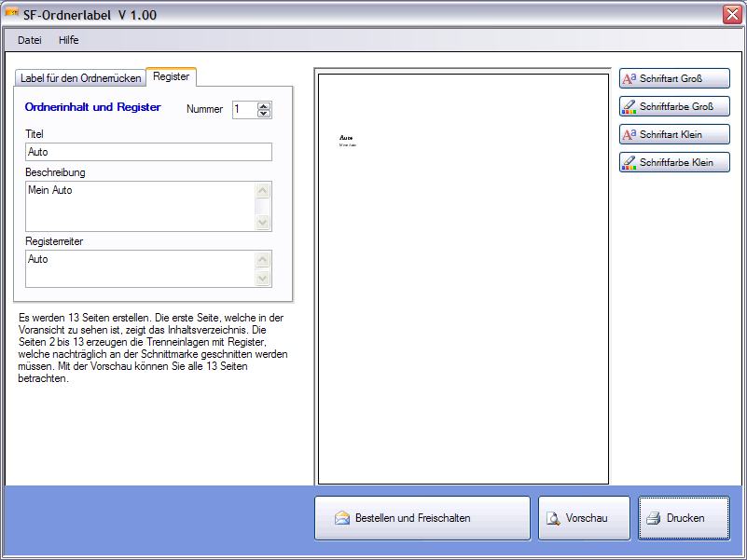Screen dimensions: 747x560
Task: Open the Vorschau print preview
Action: [x=584, y=518]
